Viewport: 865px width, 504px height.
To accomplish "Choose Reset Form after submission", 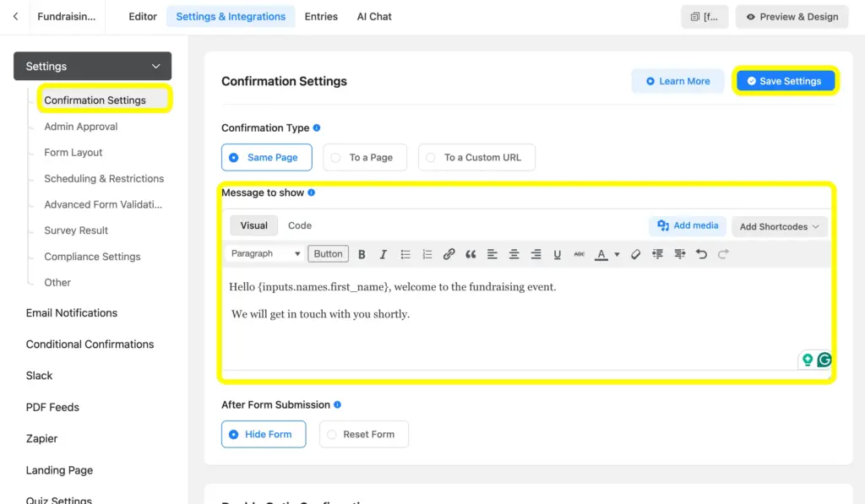I will tap(364, 435).
